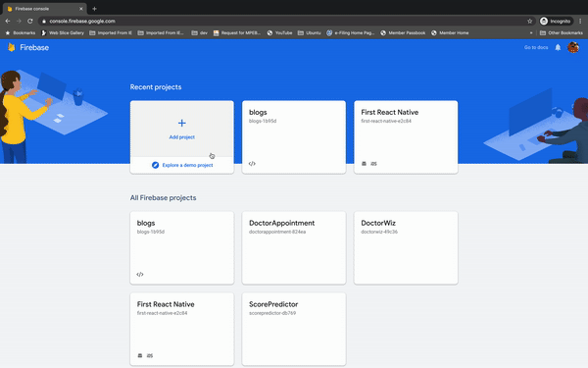Click the Incognito profile indicator
This screenshot has width=588, height=368.
[x=556, y=21]
